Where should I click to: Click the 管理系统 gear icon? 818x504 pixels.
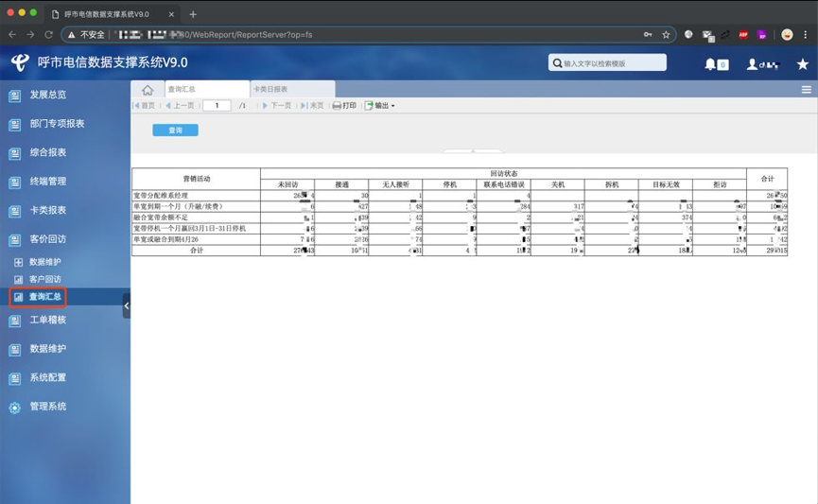coord(14,408)
